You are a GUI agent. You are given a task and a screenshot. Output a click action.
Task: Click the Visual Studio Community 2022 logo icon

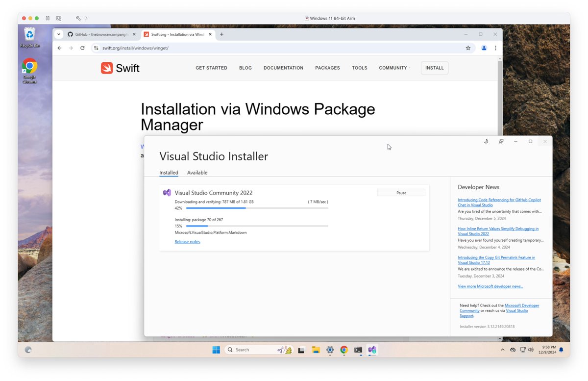[167, 193]
